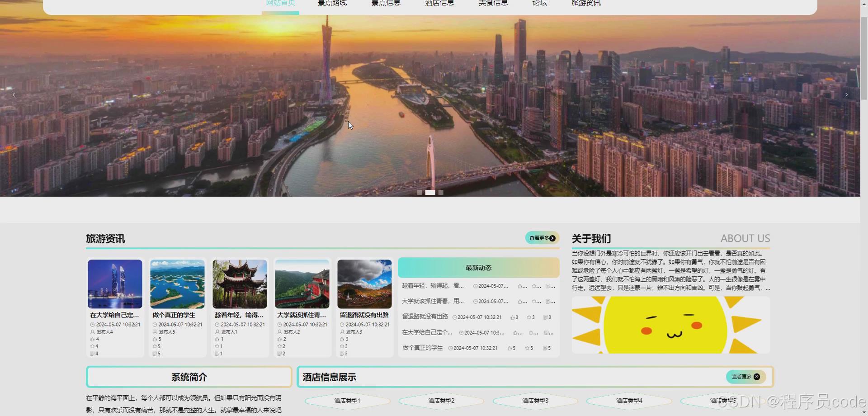This screenshot has width=868, height=416.
Task: Like the 做个真正的学生 article with thumbs-up icon
Action: (154, 339)
